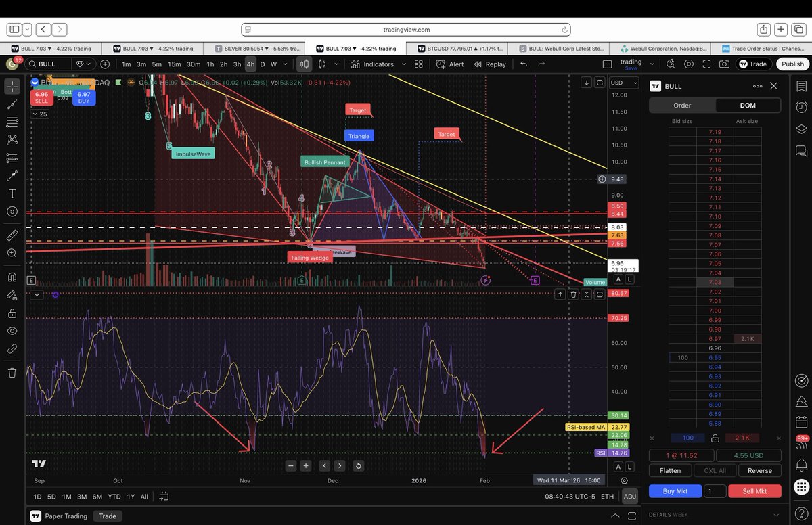812x525 pixels.
Task: Remove drawings with trash icon
Action: [x=12, y=373]
